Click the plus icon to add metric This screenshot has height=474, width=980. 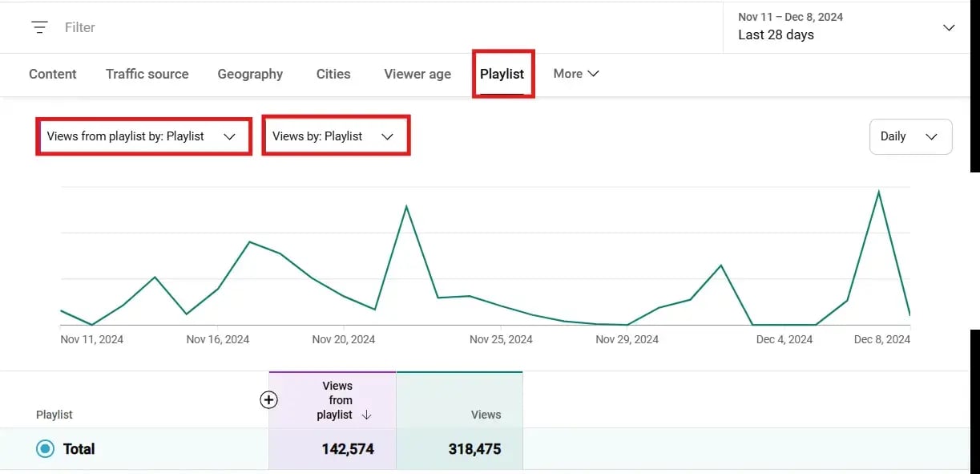(269, 399)
